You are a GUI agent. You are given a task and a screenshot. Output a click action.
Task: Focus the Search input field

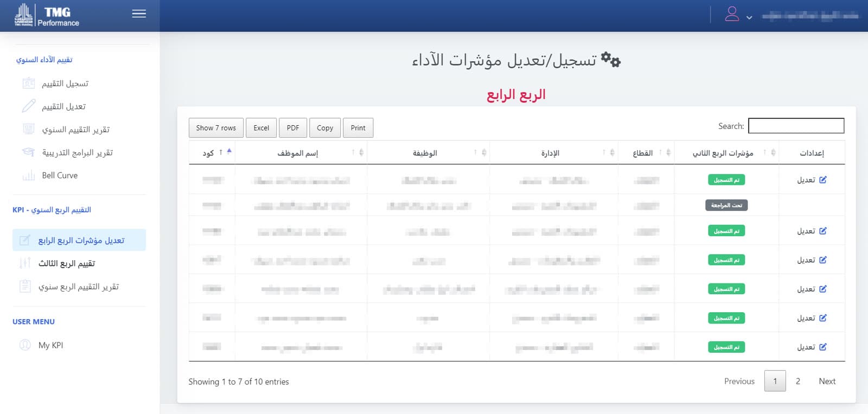pyautogui.click(x=796, y=126)
